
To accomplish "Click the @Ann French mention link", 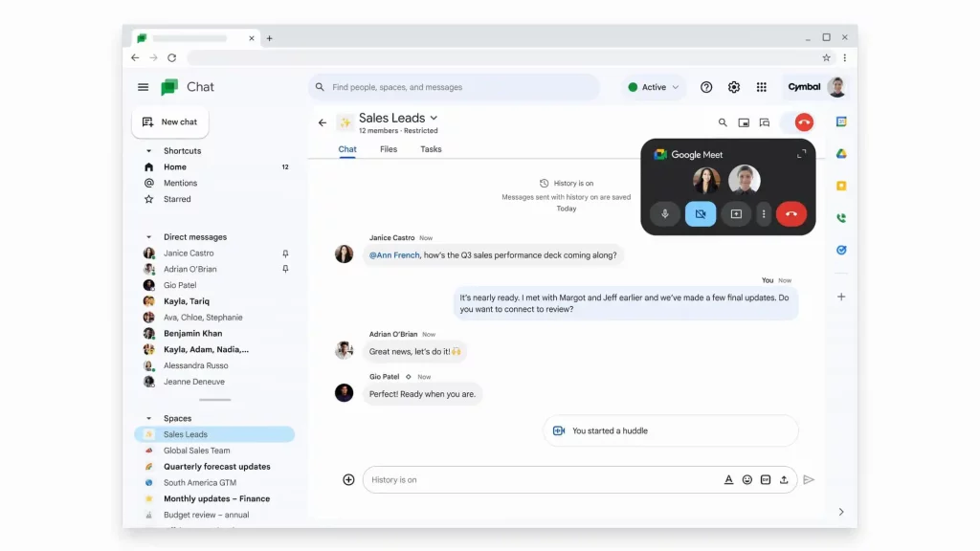I will coord(392,254).
